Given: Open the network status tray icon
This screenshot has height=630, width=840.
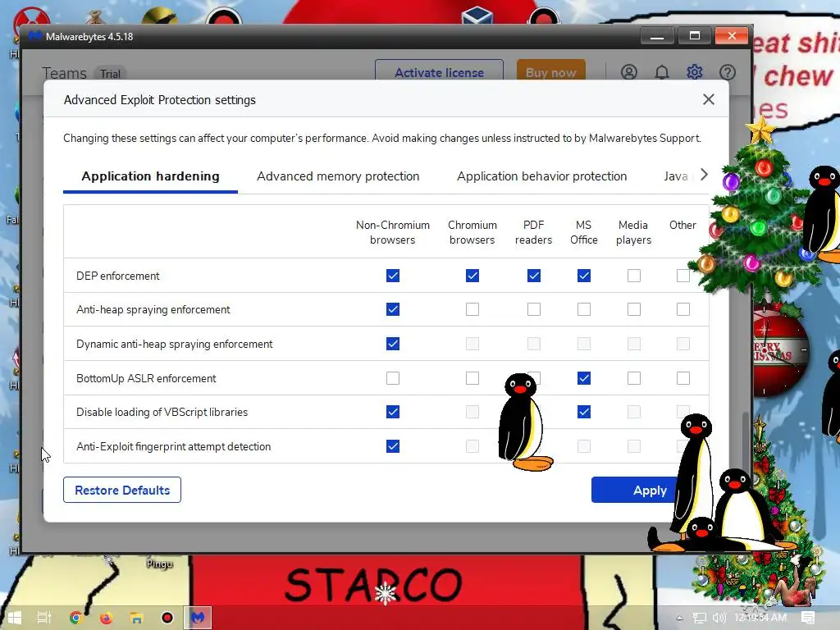Looking at the screenshot, I should click(x=699, y=618).
